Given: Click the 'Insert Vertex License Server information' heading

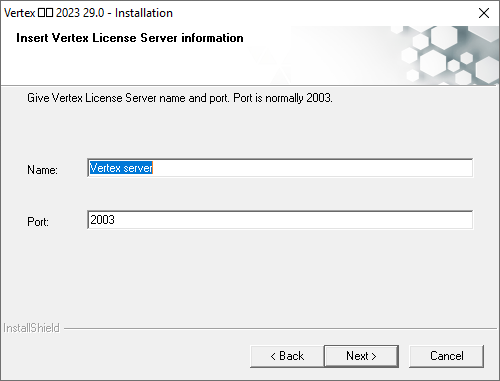Looking at the screenshot, I should (x=130, y=38).
